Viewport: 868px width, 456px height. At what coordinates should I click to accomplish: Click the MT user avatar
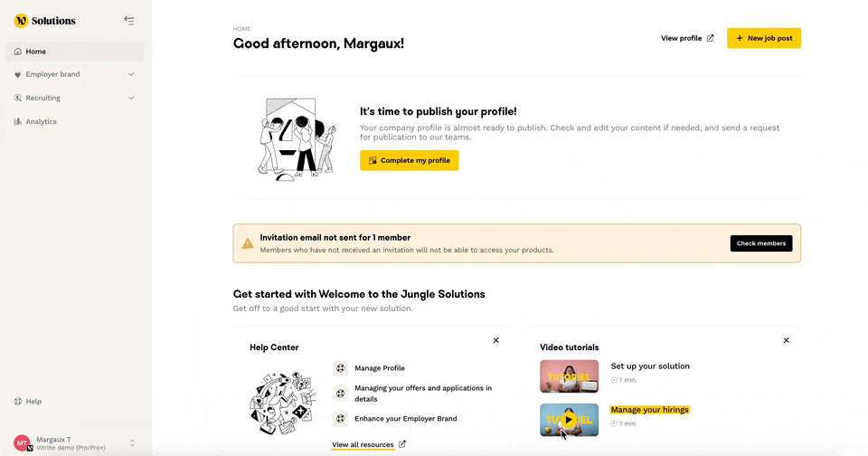tap(22, 443)
